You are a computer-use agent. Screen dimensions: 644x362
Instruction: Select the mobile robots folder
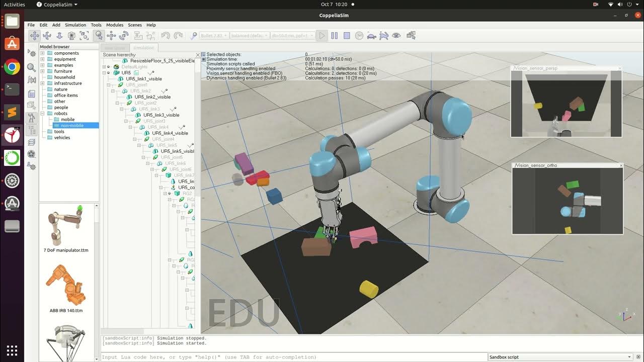(x=68, y=120)
